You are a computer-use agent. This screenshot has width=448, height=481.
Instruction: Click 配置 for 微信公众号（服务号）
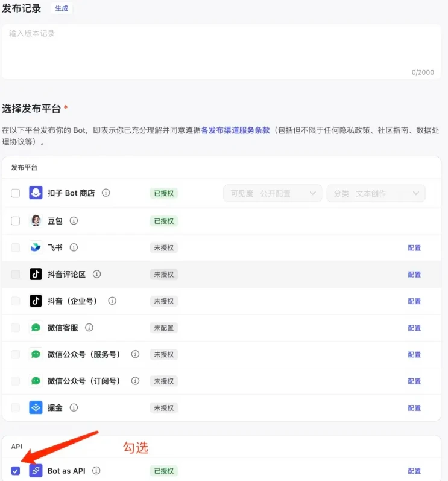pos(414,355)
